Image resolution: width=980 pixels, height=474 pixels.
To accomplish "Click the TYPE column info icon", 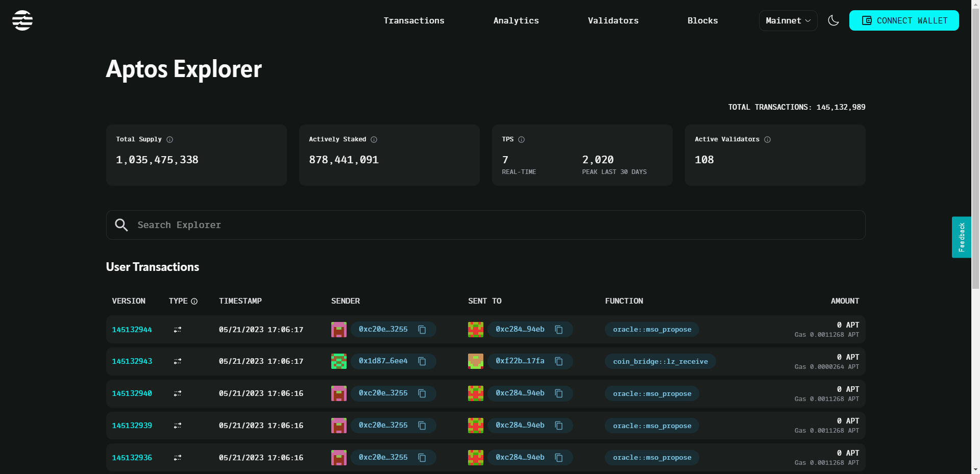I will [194, 302].
